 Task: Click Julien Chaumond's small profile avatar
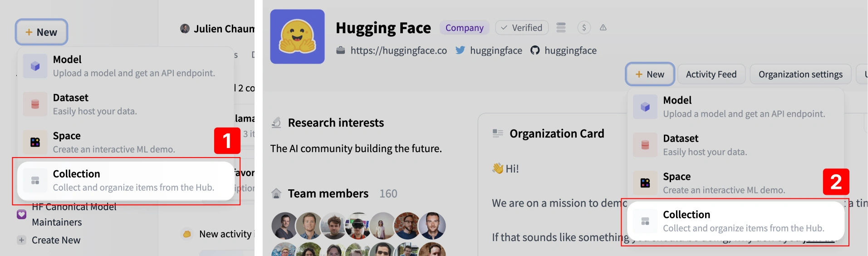click(185, 29)
